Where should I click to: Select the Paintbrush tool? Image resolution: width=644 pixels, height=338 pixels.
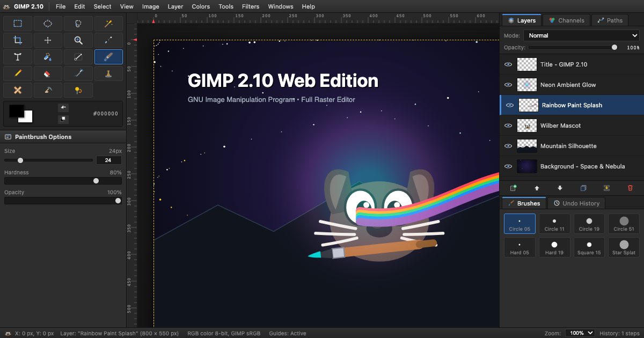[108, 57]
